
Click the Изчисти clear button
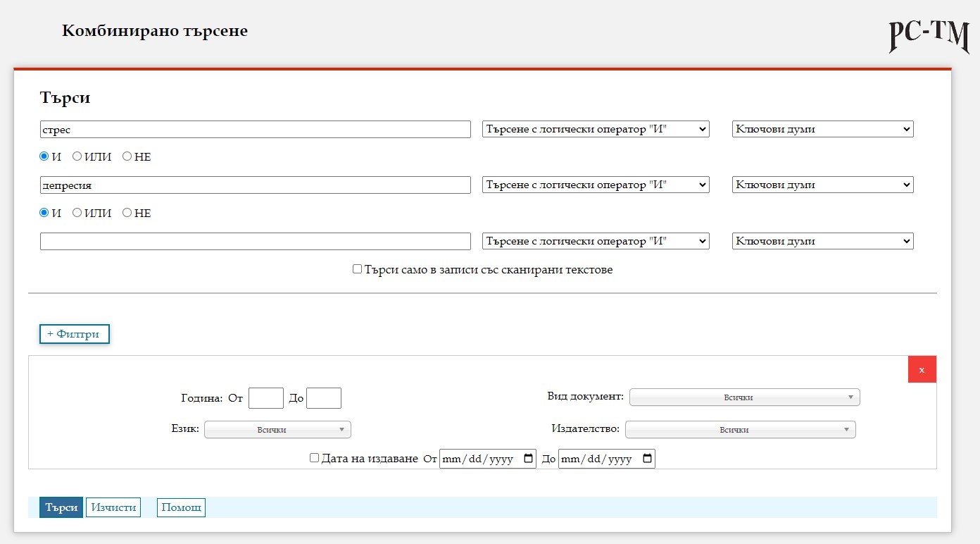click(x=113, y=507)
